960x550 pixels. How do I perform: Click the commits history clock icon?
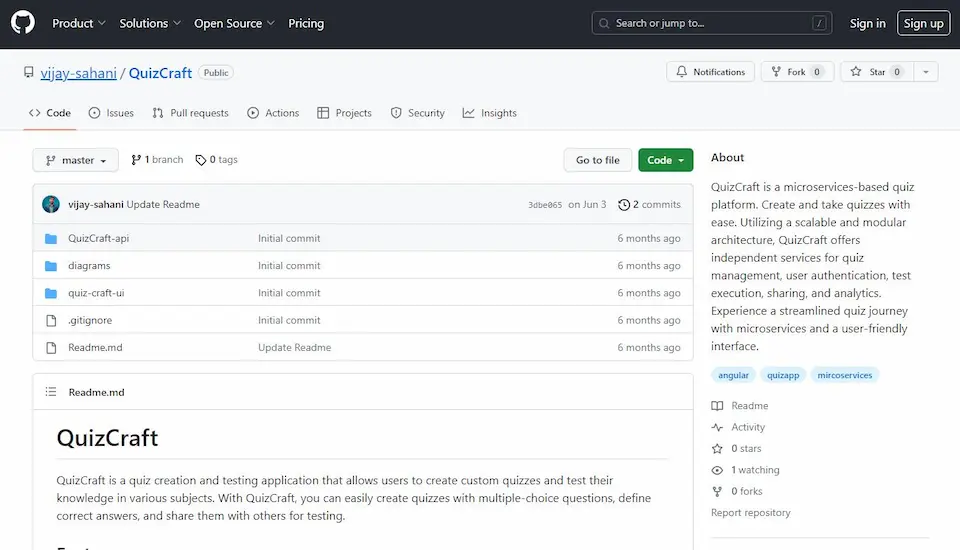point(624,205)
